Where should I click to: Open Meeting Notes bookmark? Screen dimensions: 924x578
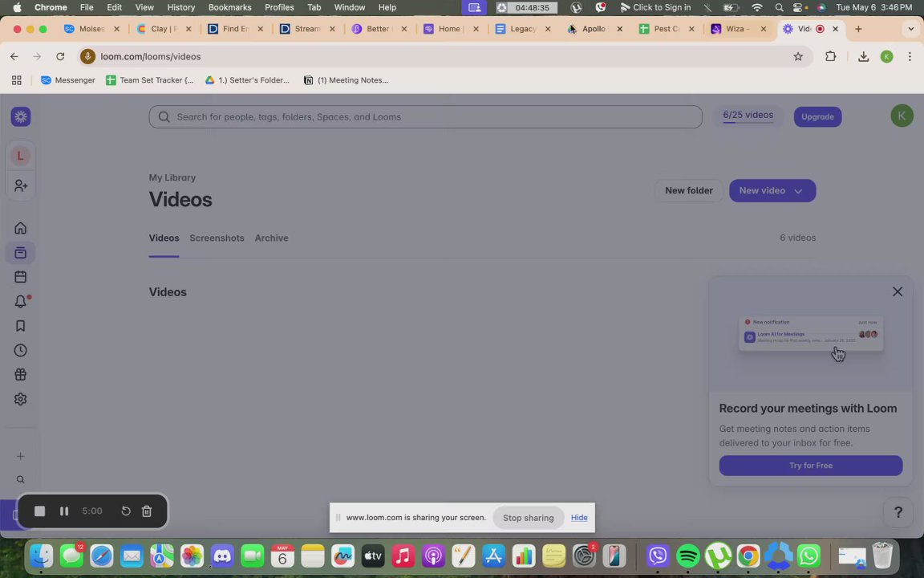point(346,80)
